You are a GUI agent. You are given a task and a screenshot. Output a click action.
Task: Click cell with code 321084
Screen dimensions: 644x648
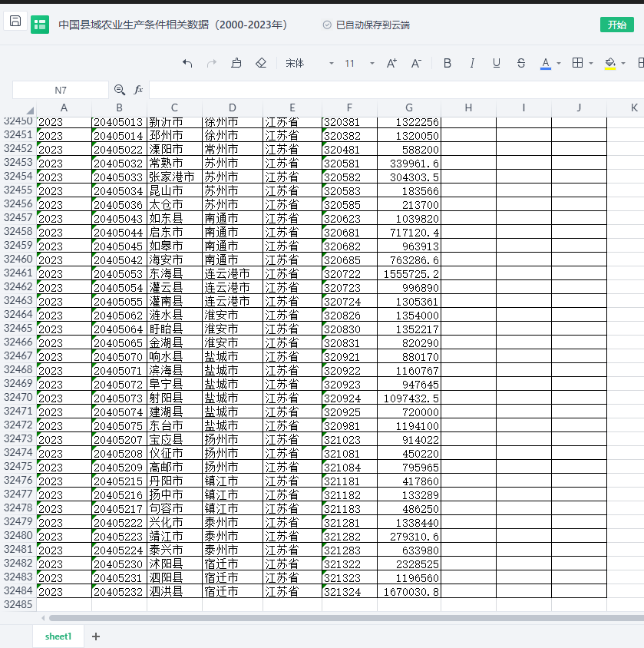349,467
